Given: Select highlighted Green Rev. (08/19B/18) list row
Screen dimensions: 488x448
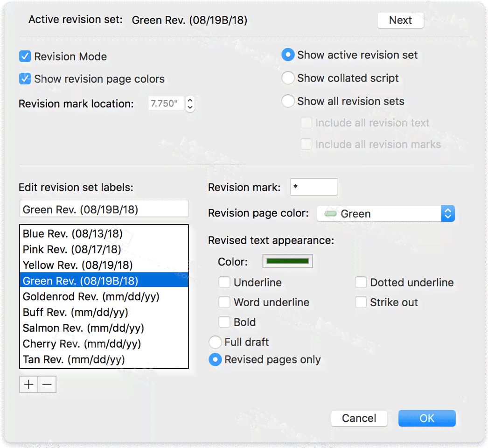Looking at the screenshot, I should coord(104,280).
